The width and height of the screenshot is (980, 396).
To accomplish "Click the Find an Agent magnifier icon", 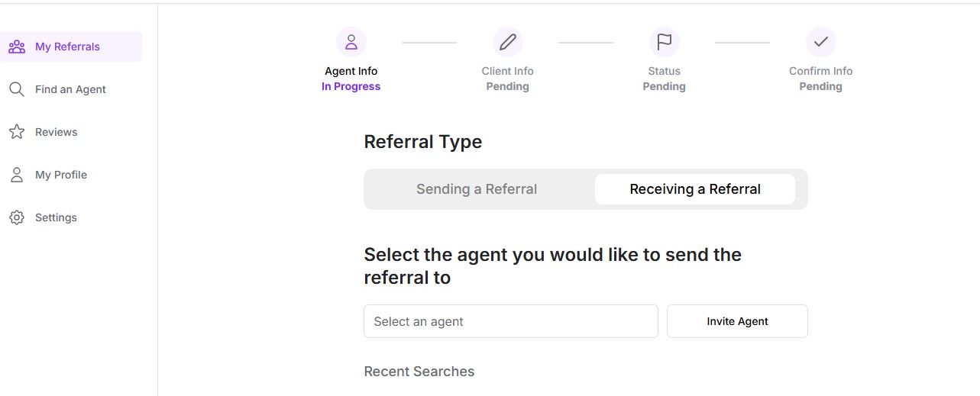I will pyautogui.click(x=17, y=89).
